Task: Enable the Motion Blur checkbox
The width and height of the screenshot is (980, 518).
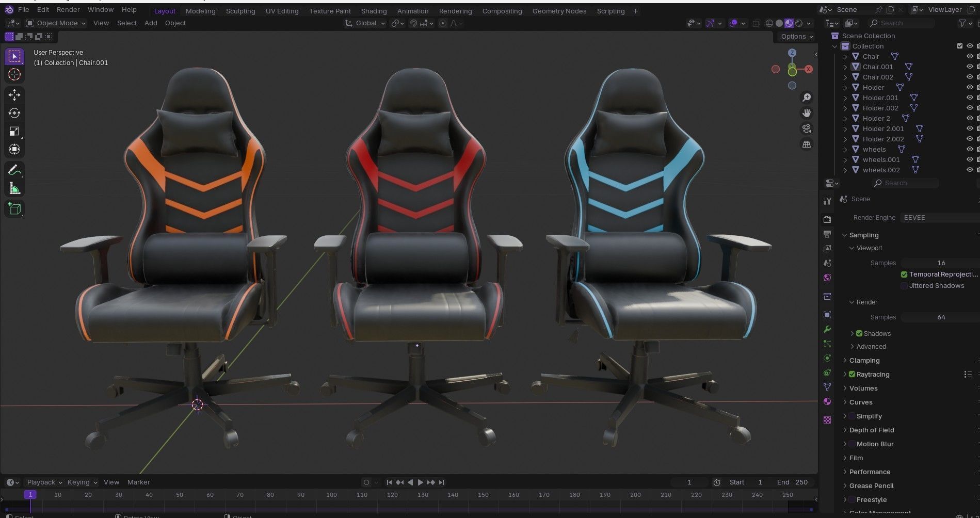Action: coord(852,444)
